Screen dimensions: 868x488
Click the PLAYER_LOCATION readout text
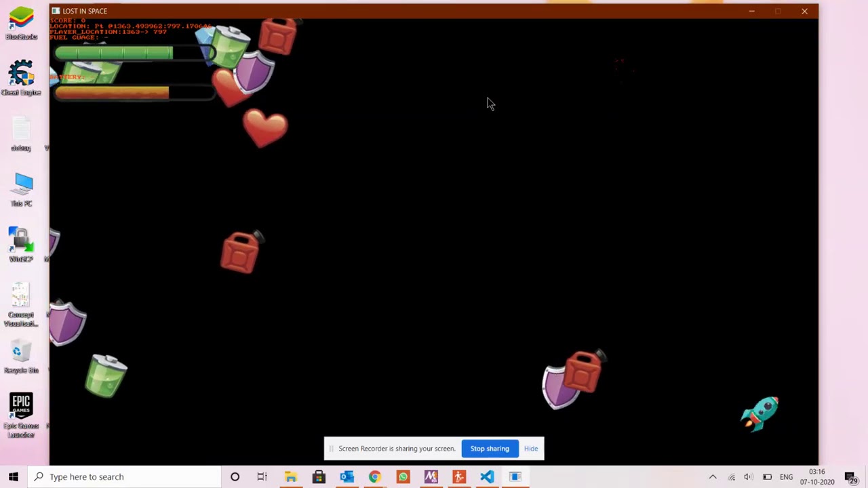(x=108, y=32)
